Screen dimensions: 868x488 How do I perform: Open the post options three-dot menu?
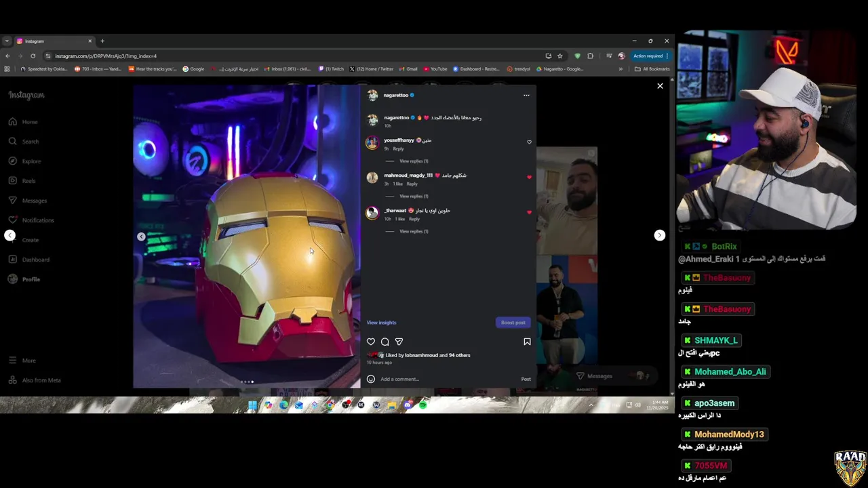(x=526, y=96)
